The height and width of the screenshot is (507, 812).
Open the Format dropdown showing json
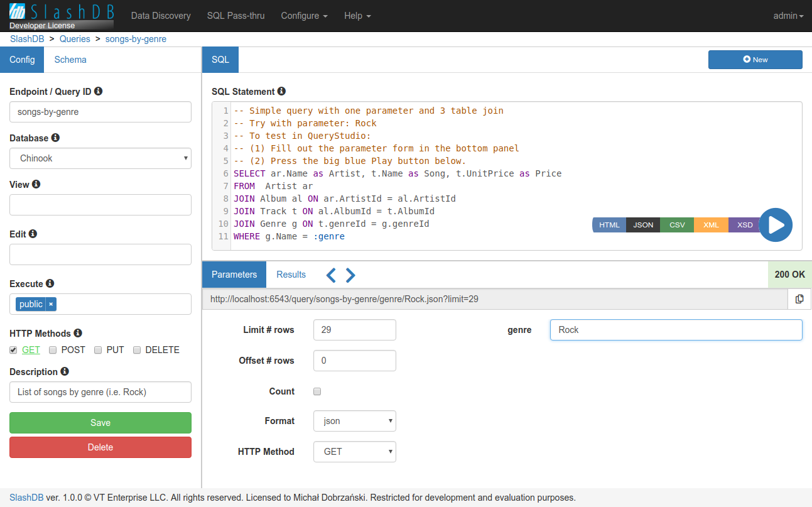tap(354, 420)
